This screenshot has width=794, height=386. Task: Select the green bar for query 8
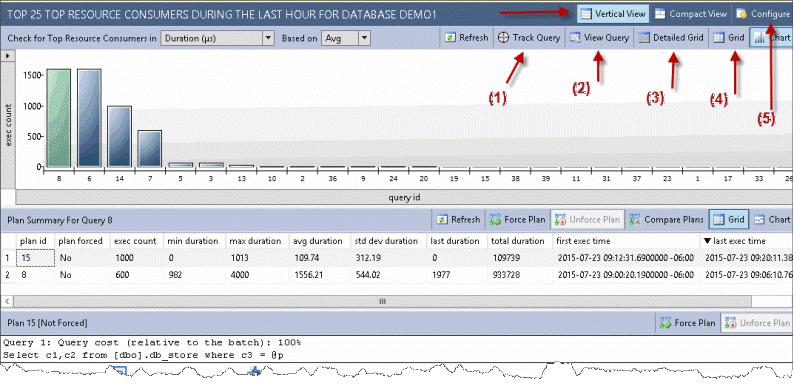tap(60, 118)
